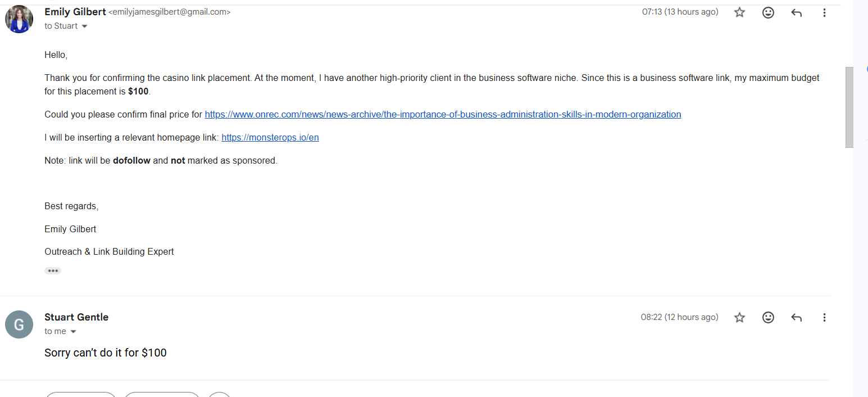Screen dimensions: 868x397
Task: Expand recipient details next to "to me"
Action: coord(73,332)
